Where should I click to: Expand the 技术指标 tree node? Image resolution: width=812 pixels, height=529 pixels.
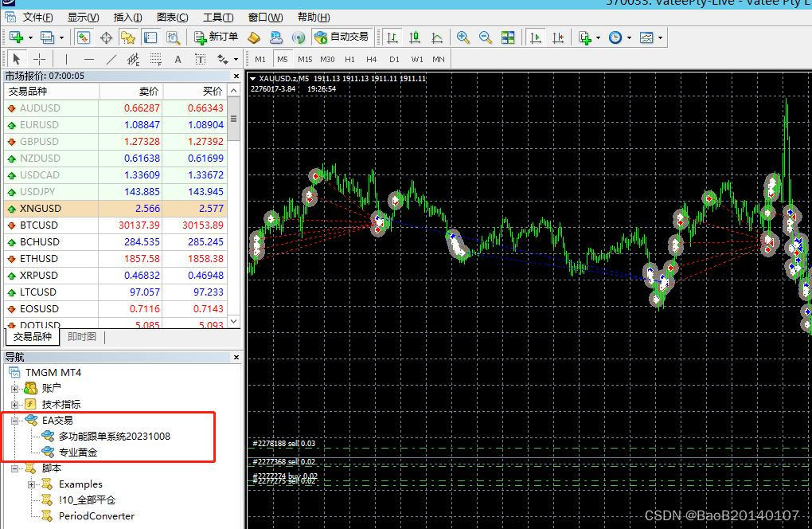tap(14, 405)
